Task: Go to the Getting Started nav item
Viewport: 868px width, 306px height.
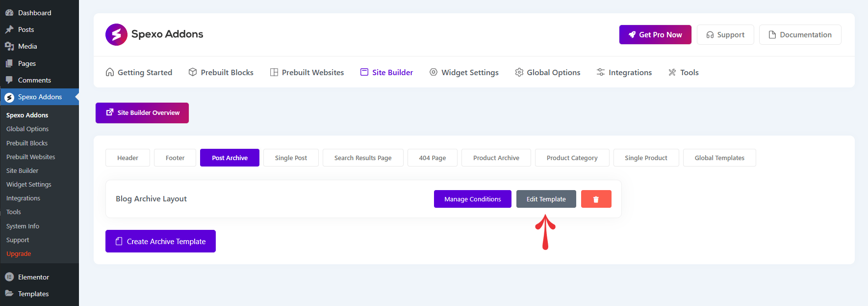Action: click(139, 72)
